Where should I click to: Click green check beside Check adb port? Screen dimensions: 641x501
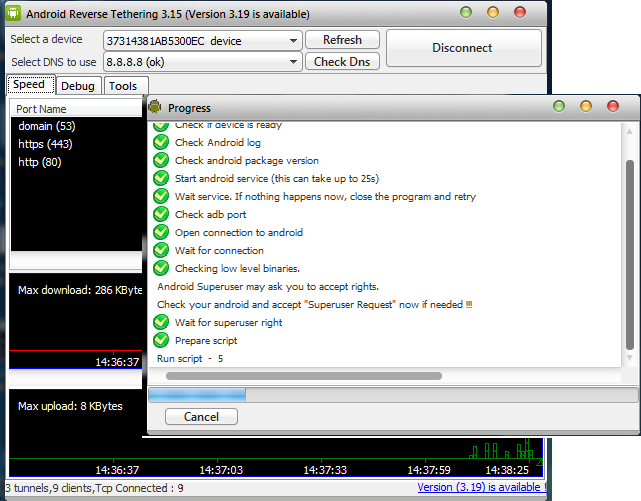pyautogui.click(x=160, y=215)
